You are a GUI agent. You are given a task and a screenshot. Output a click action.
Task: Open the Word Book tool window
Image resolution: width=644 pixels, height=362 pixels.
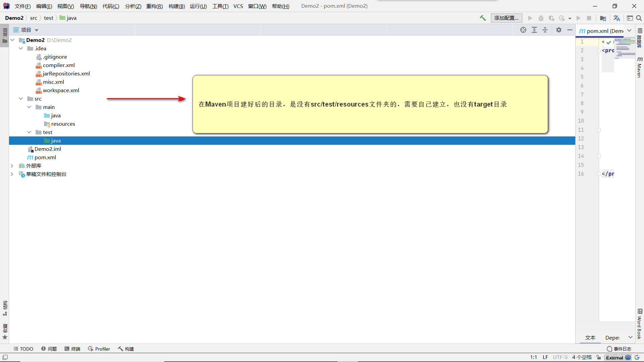(640, 324)
